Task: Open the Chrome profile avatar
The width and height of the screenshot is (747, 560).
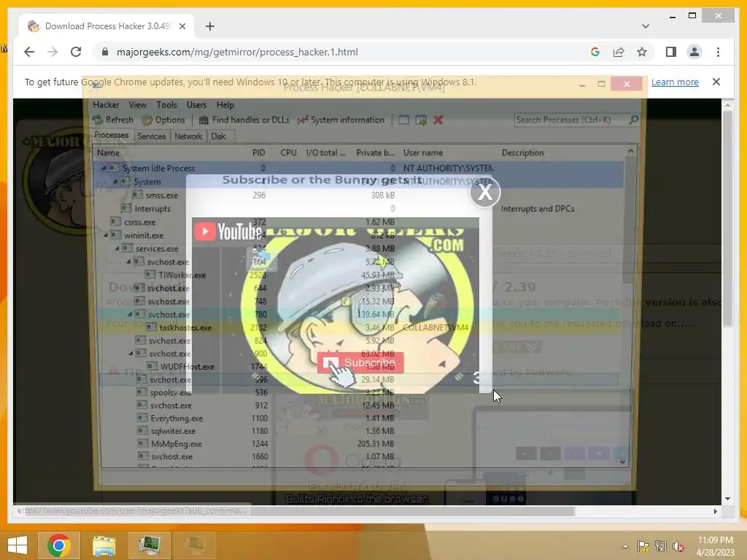Action: [694, 52]
